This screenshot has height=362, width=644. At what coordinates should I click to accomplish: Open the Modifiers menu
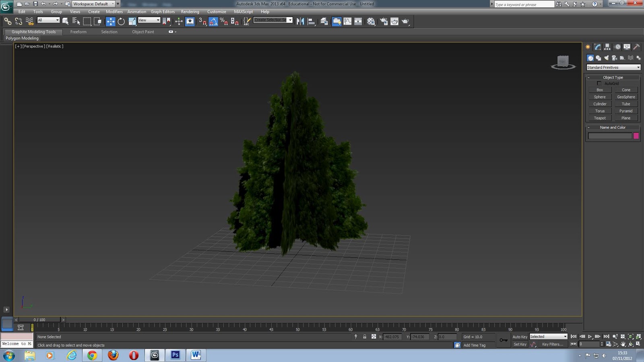(x=114, y=12)
